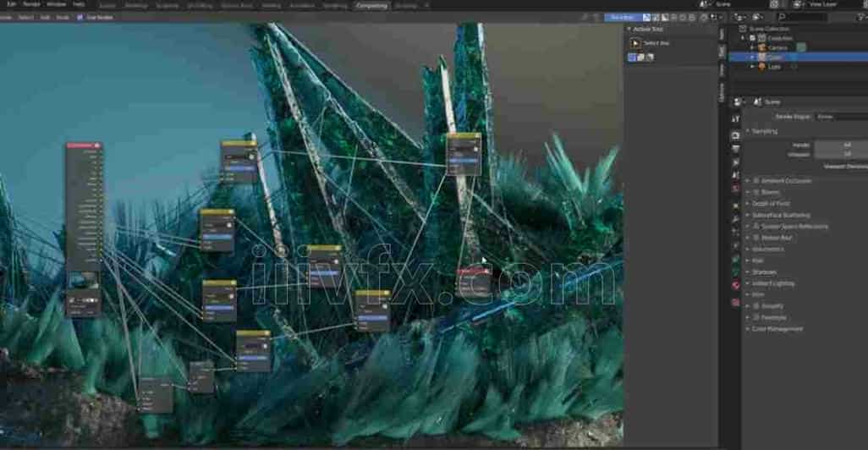Switch to the Options sidebar tab
868x450 pixels.
722,92
